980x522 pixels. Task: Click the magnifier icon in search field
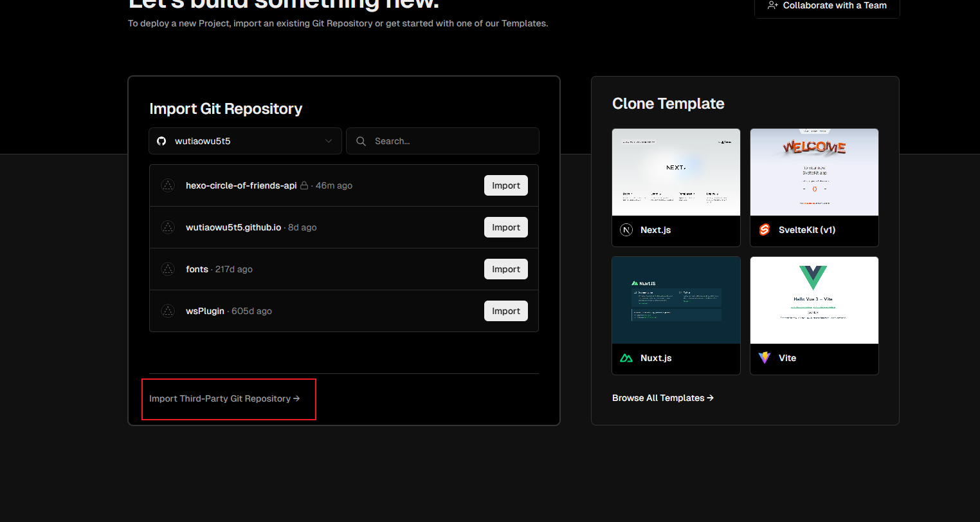pos(361,141)
